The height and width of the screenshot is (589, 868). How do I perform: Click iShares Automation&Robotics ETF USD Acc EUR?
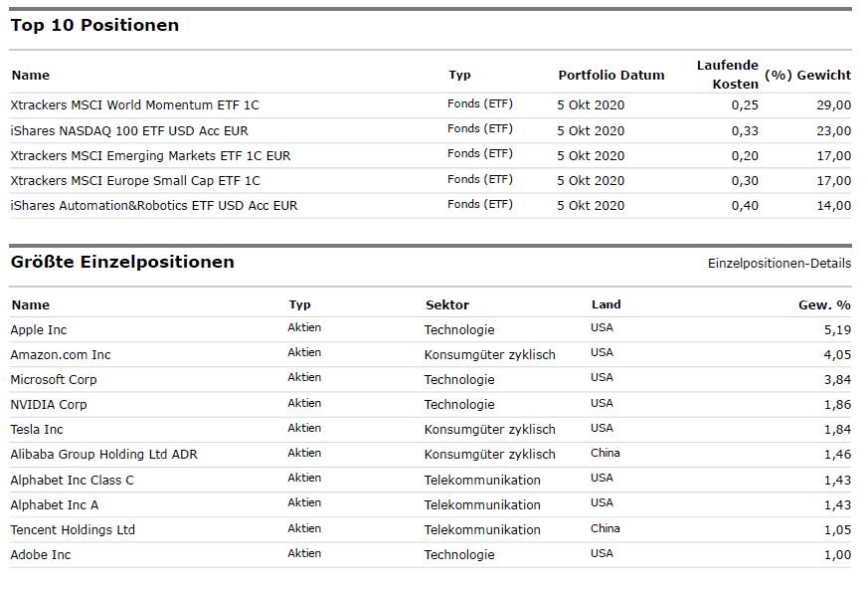[154, 205]
